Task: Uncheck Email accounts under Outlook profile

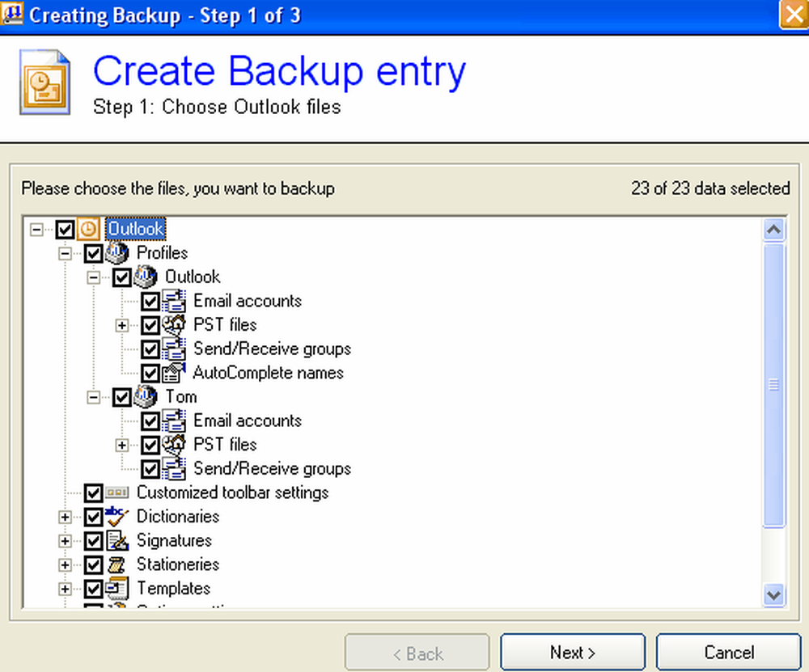Action: coord(150,301)
